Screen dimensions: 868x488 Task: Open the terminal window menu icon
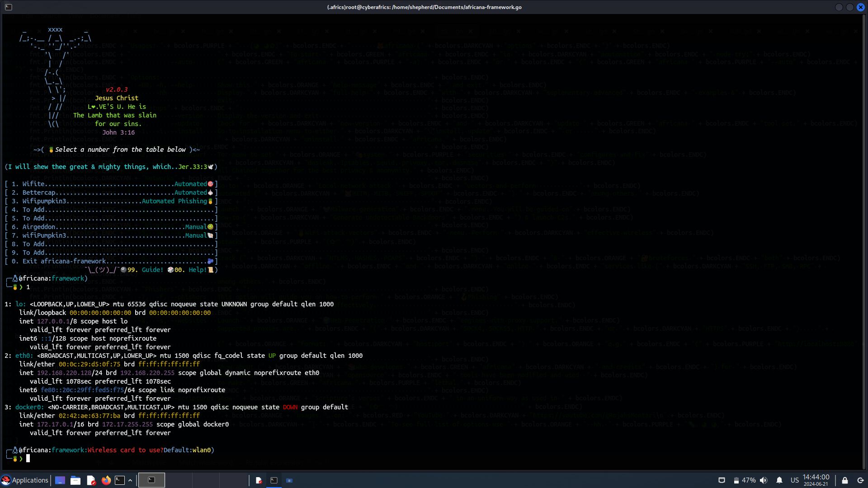pos(9,7)
